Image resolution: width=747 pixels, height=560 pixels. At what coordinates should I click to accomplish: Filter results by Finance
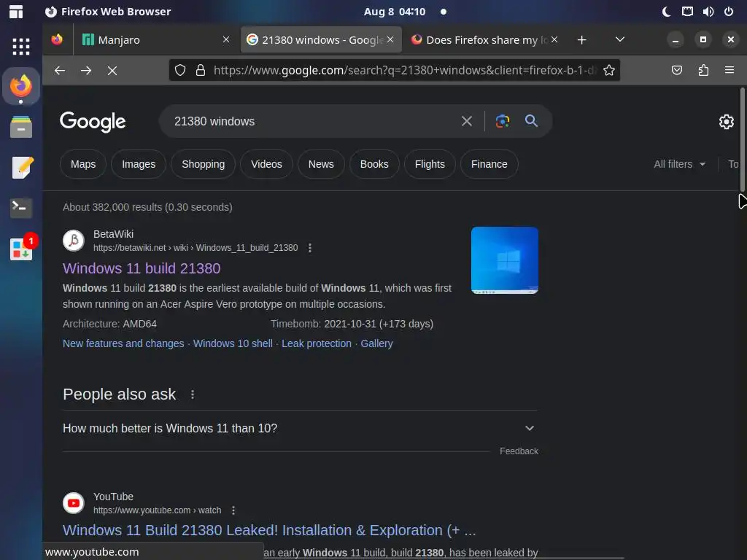point(489,164)
